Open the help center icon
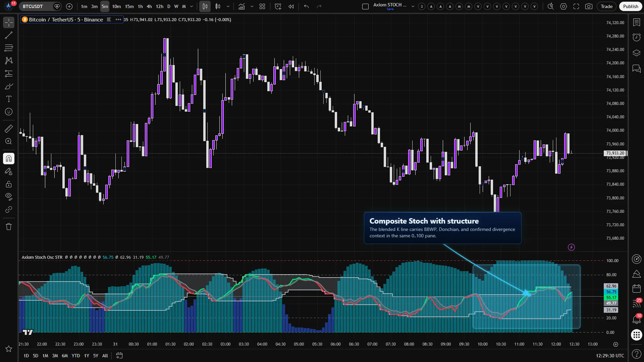 pos(636,354)
